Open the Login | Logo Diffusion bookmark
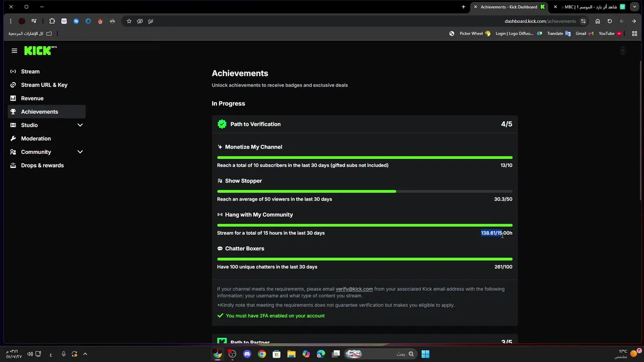Screen dimensions: 644x362 pos(518,34)
